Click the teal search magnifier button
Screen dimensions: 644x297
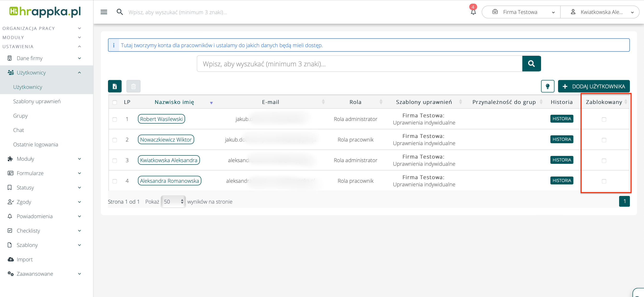[531, 64]
